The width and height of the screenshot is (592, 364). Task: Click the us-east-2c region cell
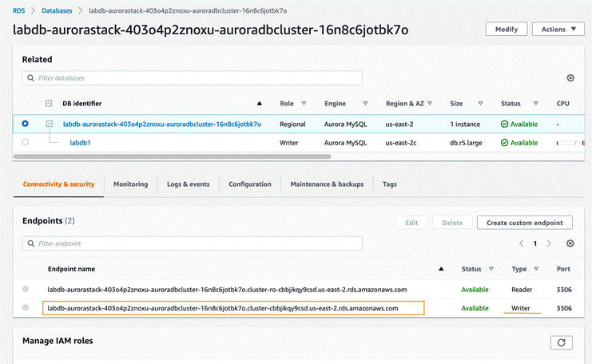401,143
